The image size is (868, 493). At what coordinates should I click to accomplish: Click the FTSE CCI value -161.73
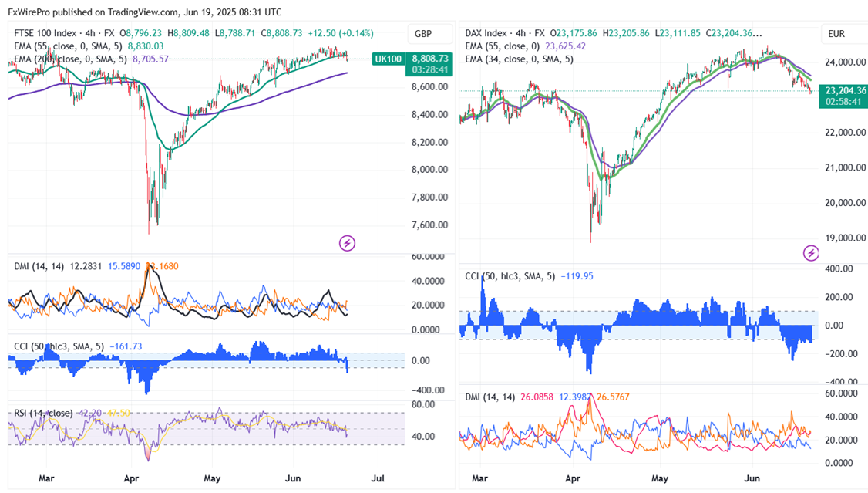pos(126,346)
